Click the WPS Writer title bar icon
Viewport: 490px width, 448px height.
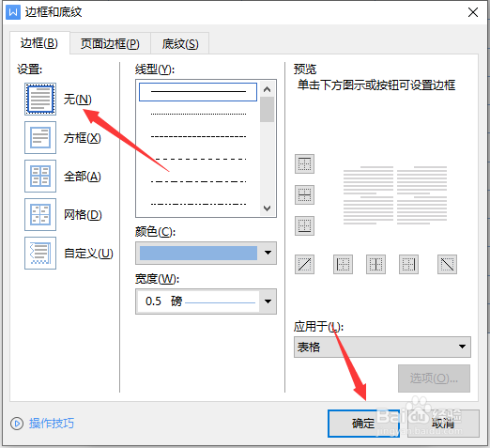[x=13, y=12]
